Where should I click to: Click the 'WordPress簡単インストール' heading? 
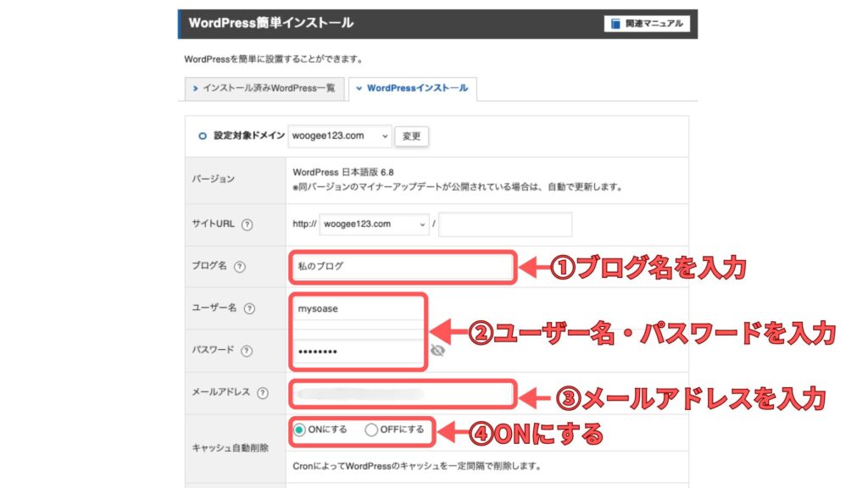[x=270, y=23]
